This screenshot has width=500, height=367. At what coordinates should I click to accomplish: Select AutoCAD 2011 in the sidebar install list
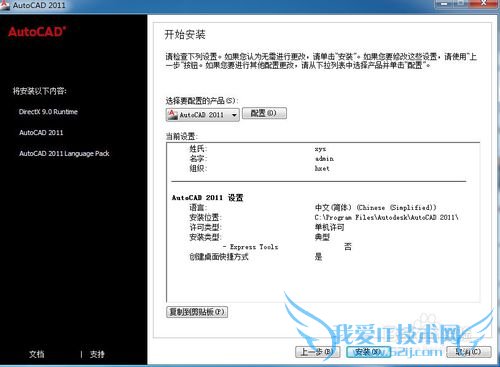click(41, 133)
